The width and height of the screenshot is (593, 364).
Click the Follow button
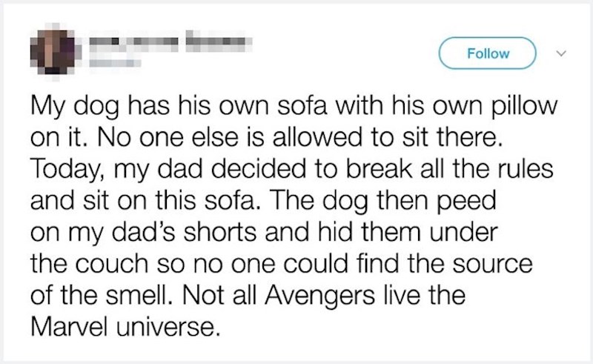pos(488,53)
